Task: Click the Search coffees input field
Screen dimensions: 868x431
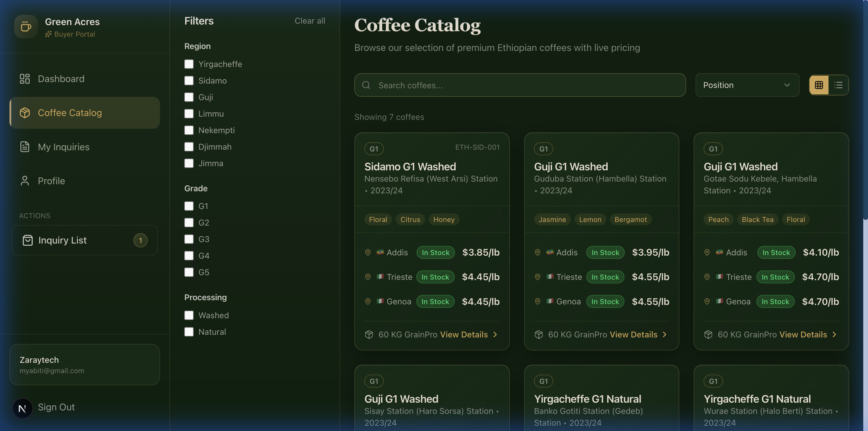Action: click(x=472, y=85)
